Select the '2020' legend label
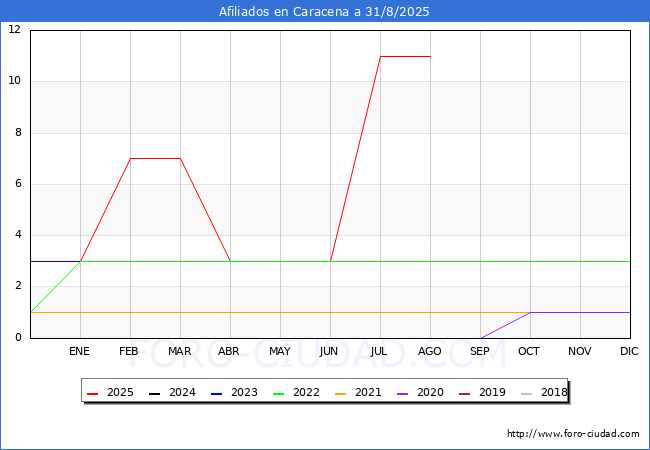The width and height of the screenshot is (650, 450). (x=430, y=392)
